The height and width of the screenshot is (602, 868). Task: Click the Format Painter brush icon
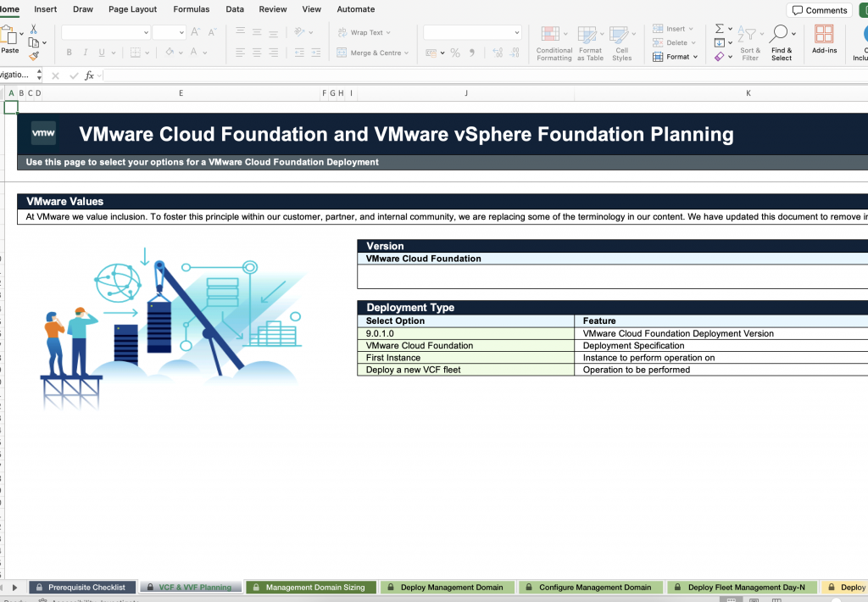(x=33, y=56)
